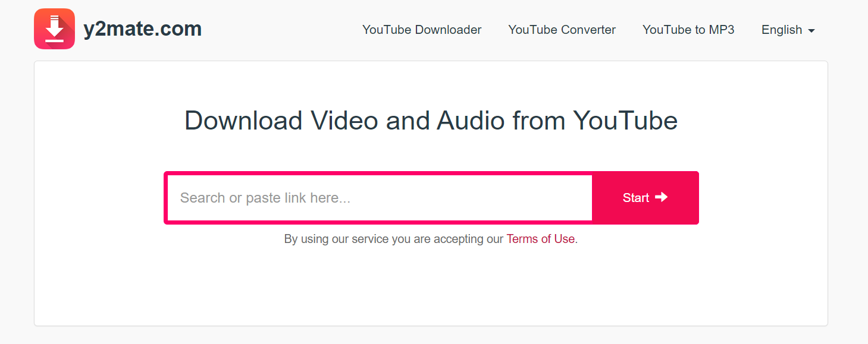This screenshot has width=868, height=344.
Task: Go to the YouTube Converter page
Action: (562, 30)
